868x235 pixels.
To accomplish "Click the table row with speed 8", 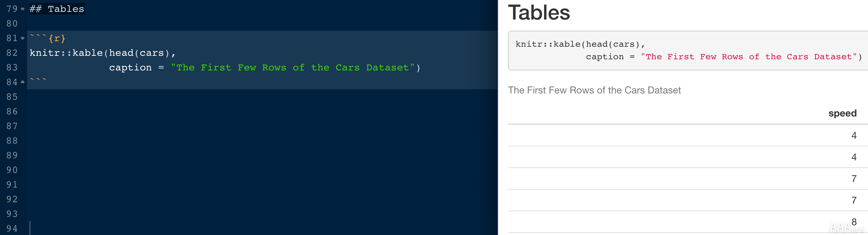I will tap(688, 222).
